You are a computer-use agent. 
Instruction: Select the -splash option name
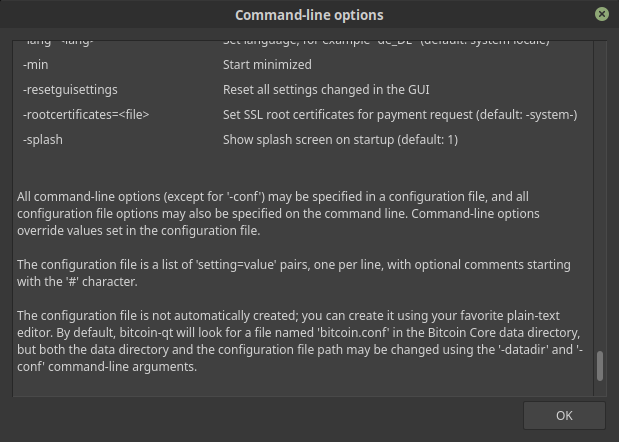click(x=43, y=139)
